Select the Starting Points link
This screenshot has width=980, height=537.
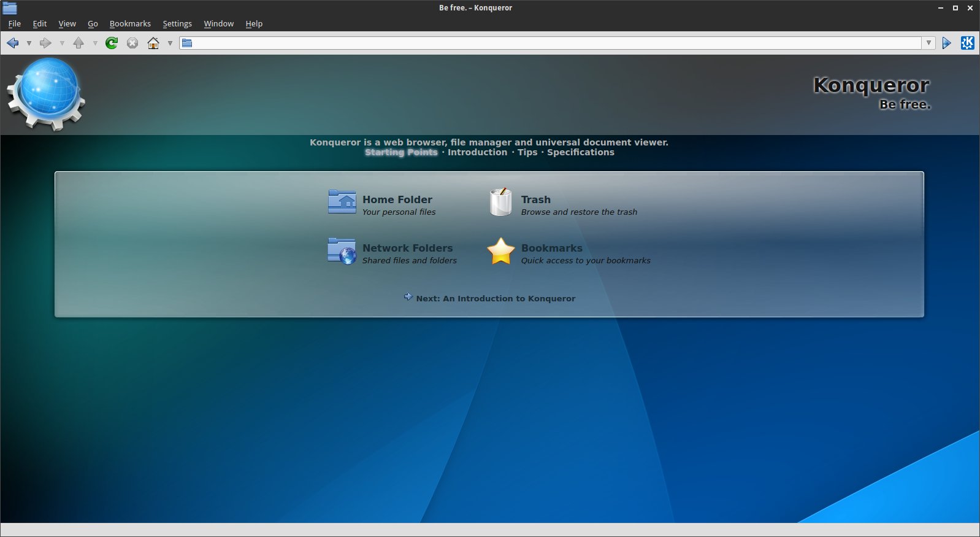[x=401, y=152]
